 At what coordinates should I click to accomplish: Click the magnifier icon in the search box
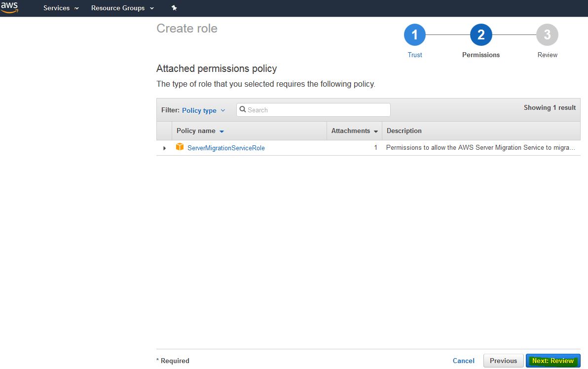243,110
